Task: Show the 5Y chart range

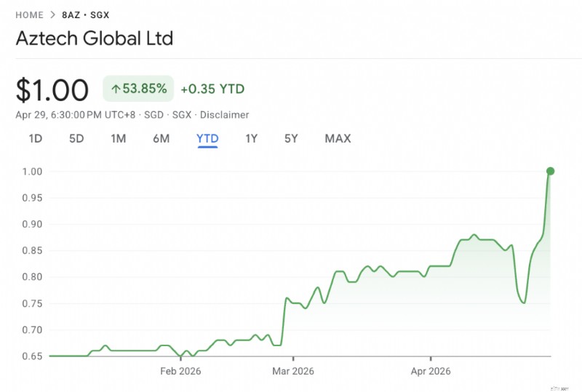Action: click(x=291, y=138)
